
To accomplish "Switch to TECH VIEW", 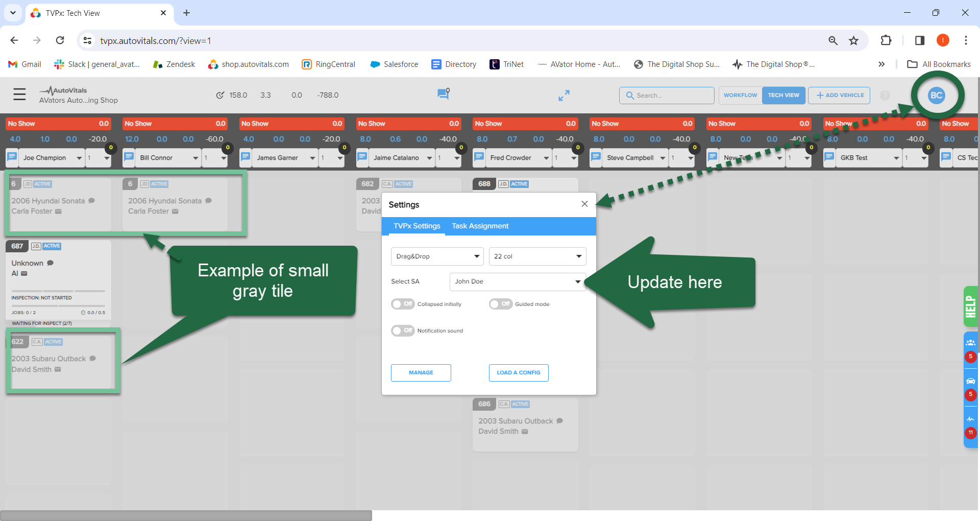I will [783, 96].
